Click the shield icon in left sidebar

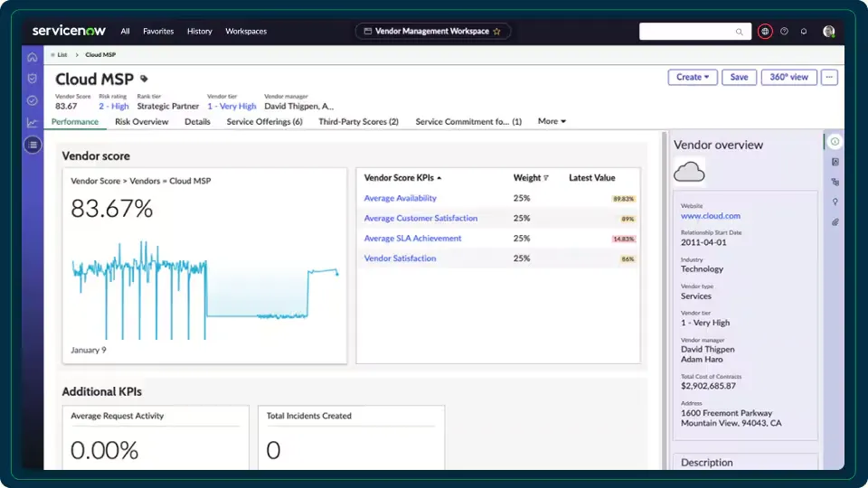tap(33, 79)
